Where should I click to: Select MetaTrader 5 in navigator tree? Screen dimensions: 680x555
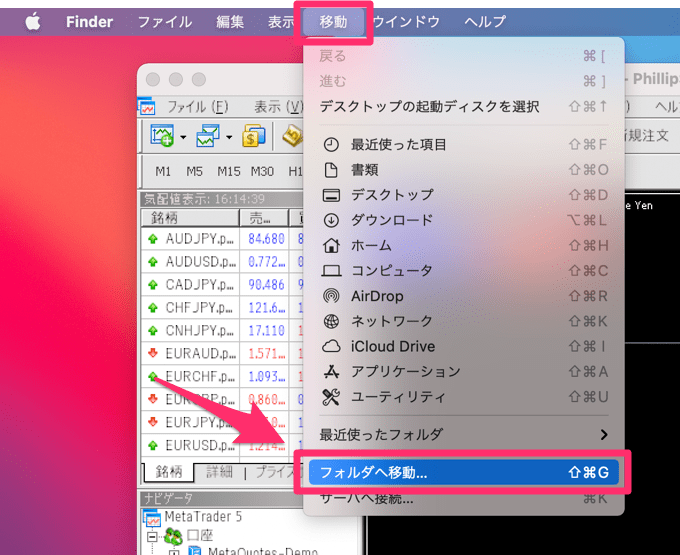tap(203, 517)
